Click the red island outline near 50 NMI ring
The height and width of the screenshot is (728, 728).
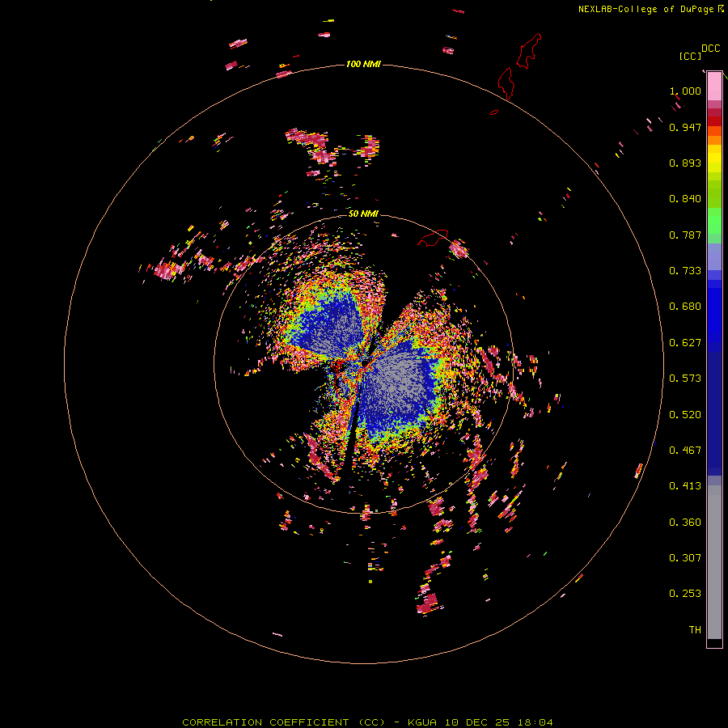pos(434,238)
